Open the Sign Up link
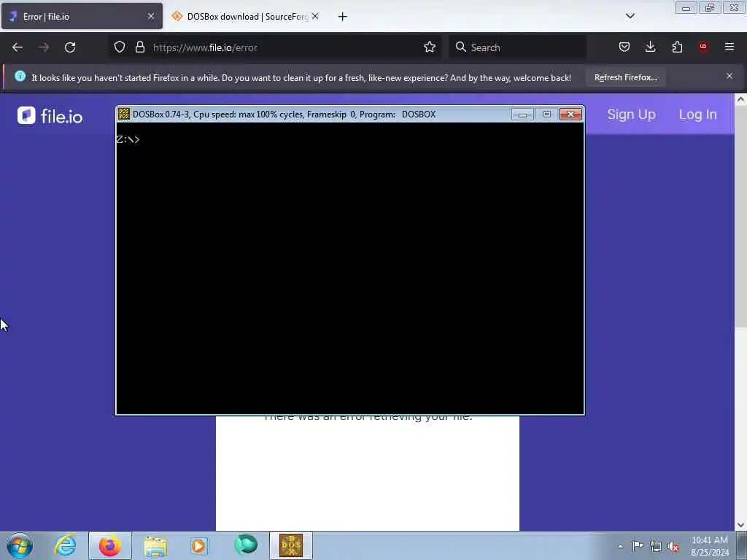The image size is (747, 560). (631, 114)
